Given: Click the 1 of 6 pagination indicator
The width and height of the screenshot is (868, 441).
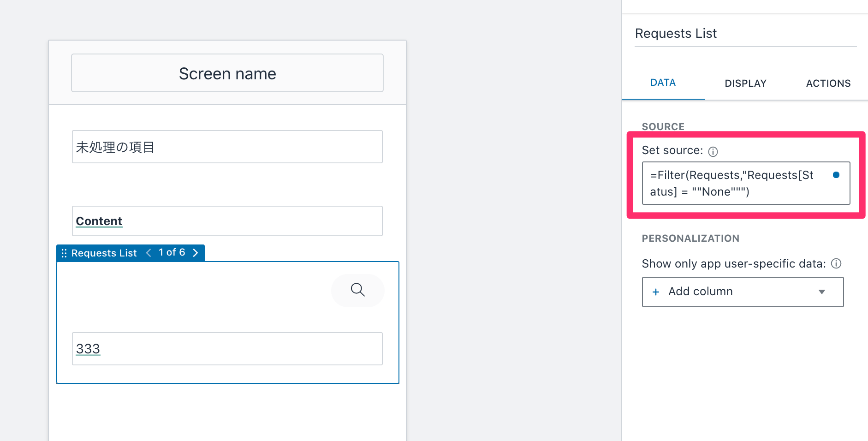Looking at the screenshot, I should click(x=172, y=252).
